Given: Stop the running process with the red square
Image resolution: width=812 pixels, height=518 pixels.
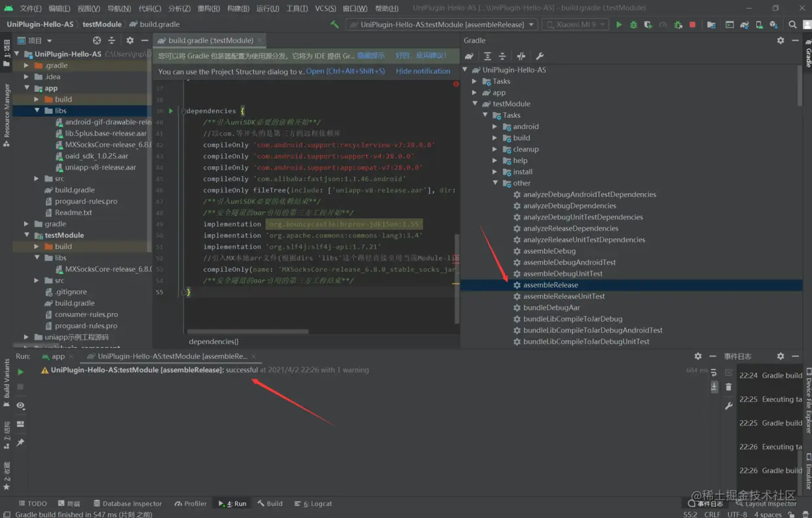Looking at the screenshot, I should (692, 24).
